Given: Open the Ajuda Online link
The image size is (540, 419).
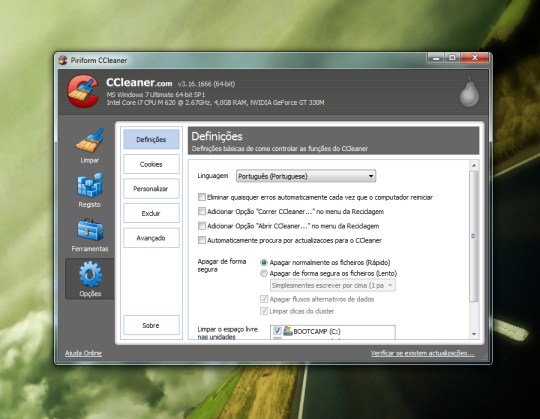Looking at the screenshot, I should (x=83, y=353).
